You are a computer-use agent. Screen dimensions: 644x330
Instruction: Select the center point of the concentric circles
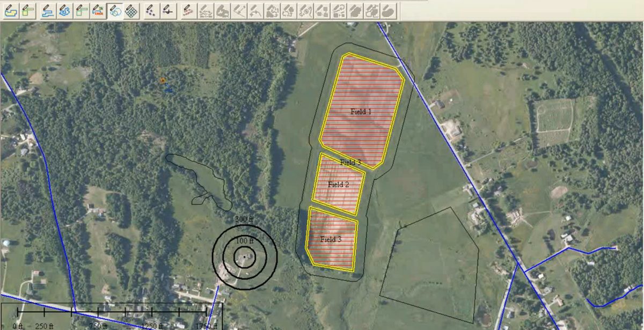[244, 256]
